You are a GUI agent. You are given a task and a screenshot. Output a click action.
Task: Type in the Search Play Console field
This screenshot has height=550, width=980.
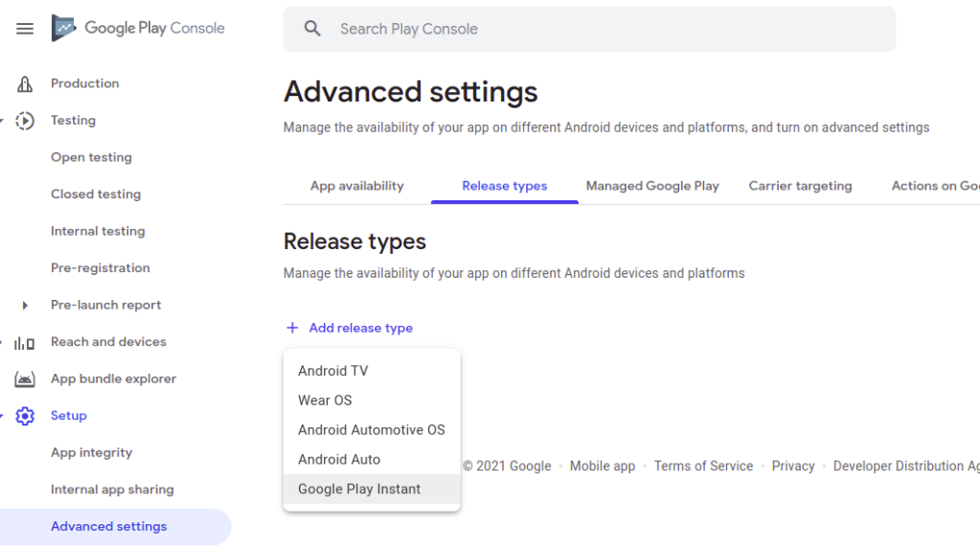tap(604, 29)
